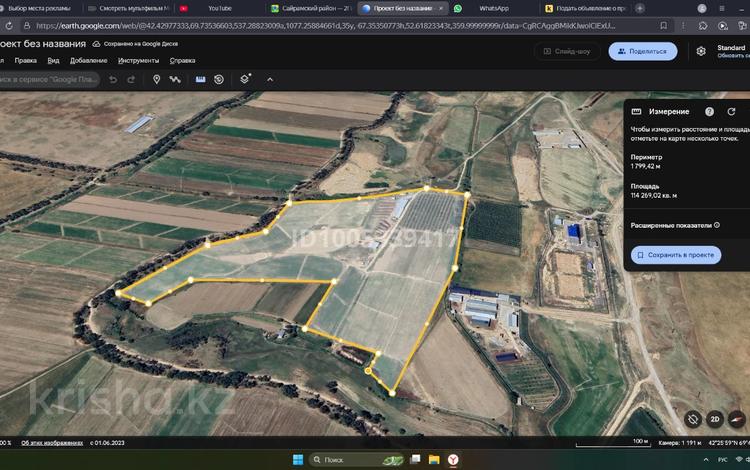The width and height of the screenshot is (750, 470).
Task: Collapse the toolbar with the chevron
Action: point(270,79)
